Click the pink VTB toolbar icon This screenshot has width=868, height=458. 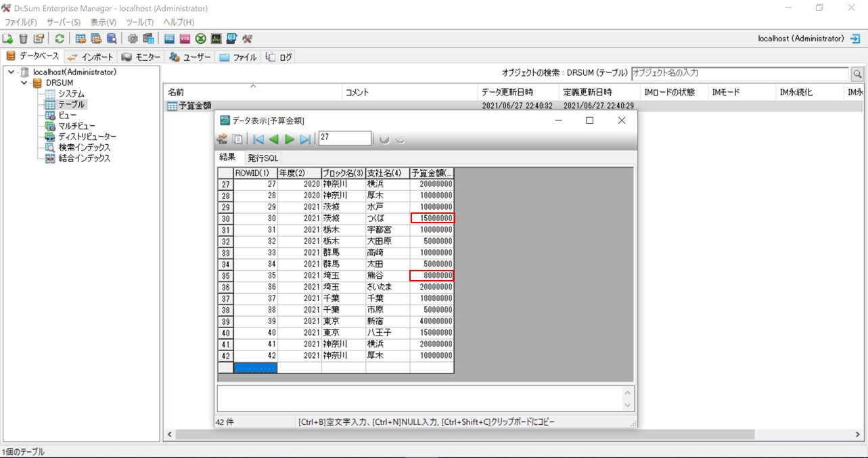pyautogui.click(x=185, y=39)
